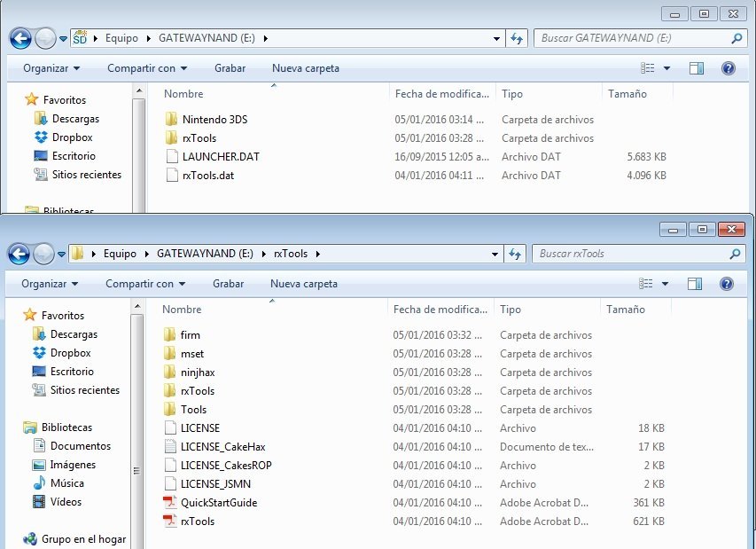Click Equipo breadcrumb in top window
The width and height of the screenshot is (756, 549).
click(x=121, y=38)
